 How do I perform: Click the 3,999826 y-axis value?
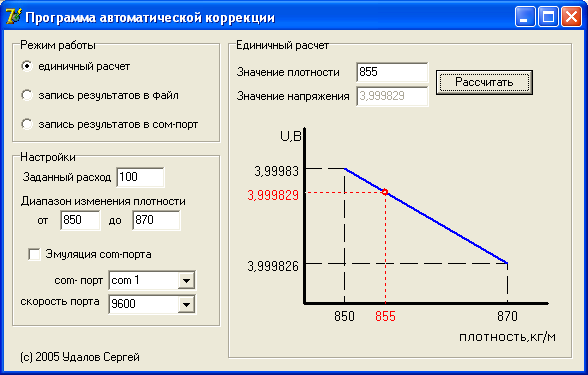click(x=273, y=266)
